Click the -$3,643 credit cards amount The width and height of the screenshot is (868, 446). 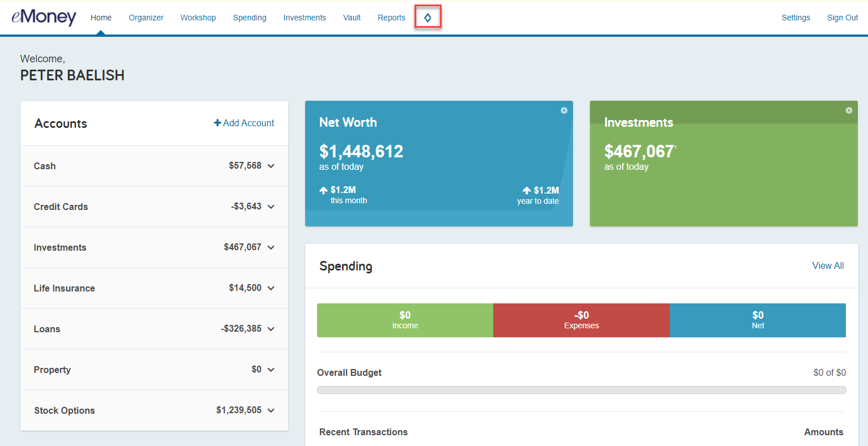pos(246,206)
